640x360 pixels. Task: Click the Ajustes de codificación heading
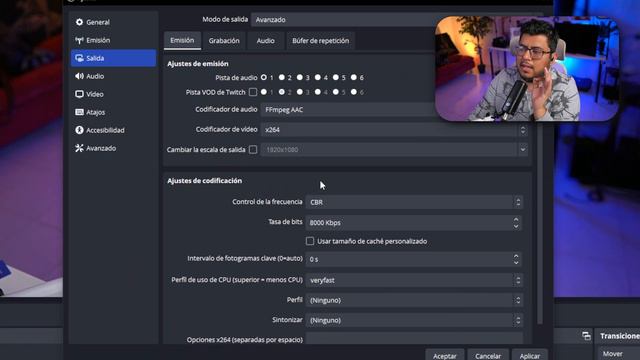pyautogui.click(x=204, y=181)
